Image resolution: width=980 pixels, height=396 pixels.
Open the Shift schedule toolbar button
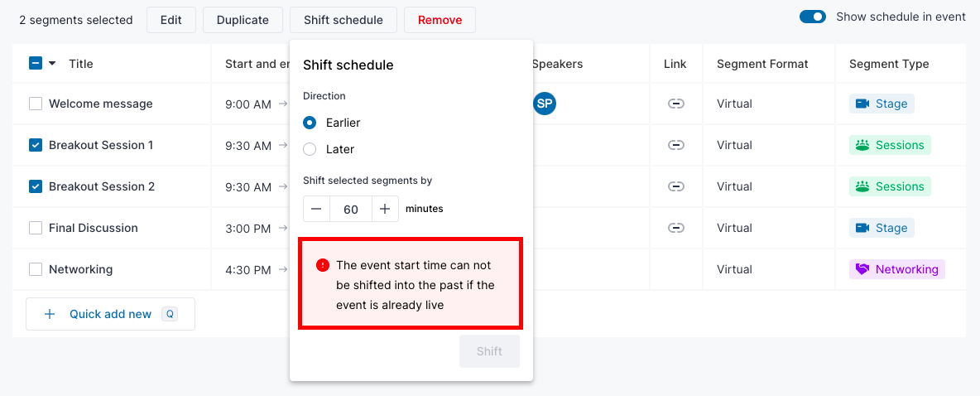click(x=343, y=20)
